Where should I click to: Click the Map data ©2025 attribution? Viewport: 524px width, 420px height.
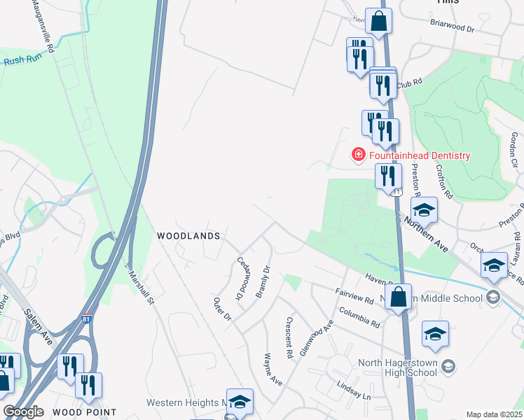(495, 414)
